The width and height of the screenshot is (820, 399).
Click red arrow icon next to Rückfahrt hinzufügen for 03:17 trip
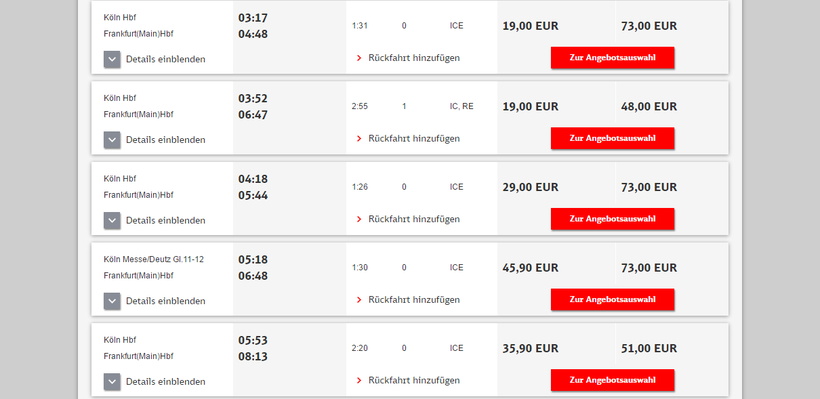coord(359,58)
